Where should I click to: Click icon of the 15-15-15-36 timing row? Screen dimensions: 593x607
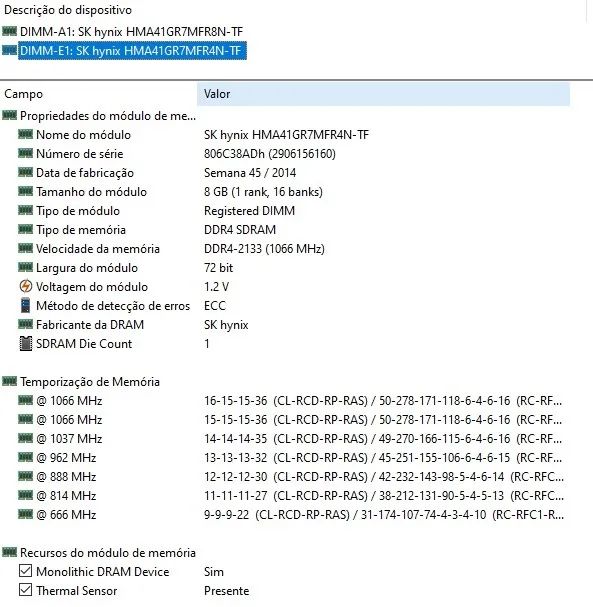pyautogui.click(x=26, y=419)
